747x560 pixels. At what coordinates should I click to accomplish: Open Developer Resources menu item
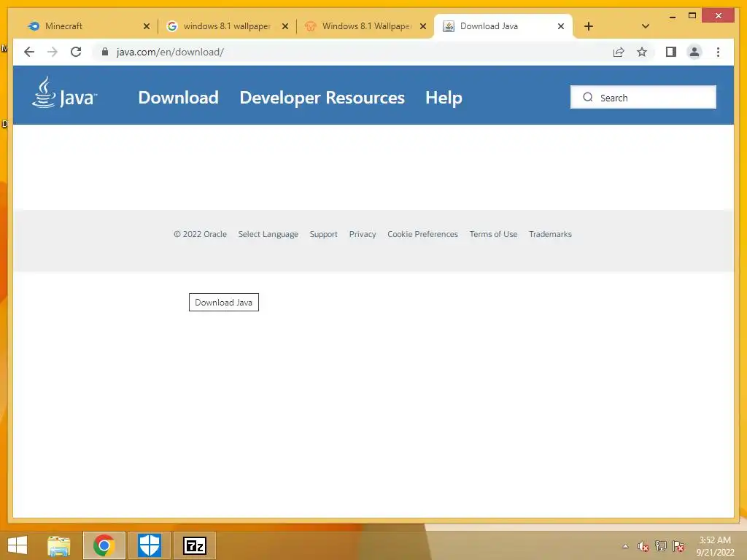click(x=322, y=98)
